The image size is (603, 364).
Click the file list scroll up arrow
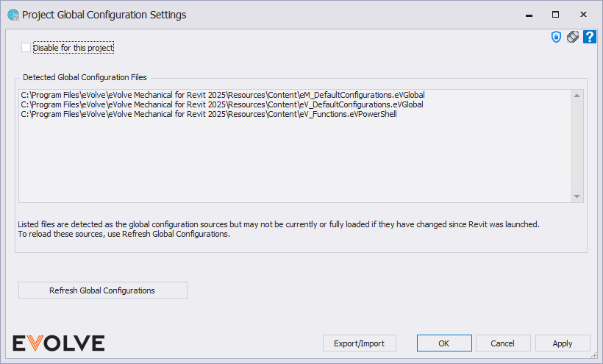(577, 96)
